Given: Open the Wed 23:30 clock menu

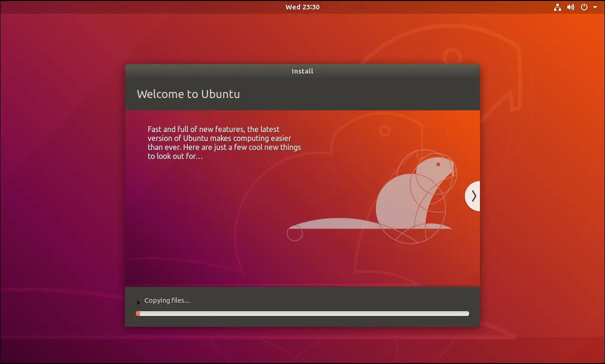Looking at the screenshot, I should click(x=302, y=7).
